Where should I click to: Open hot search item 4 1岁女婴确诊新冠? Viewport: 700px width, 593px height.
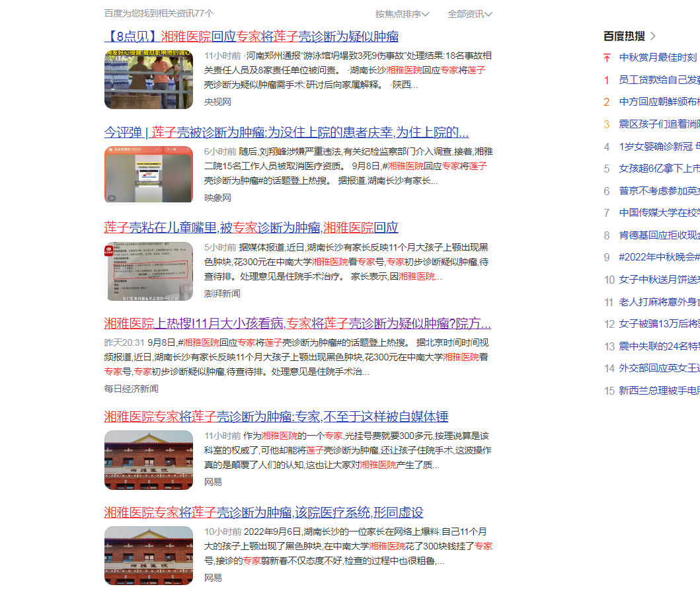(x=659, y=147)
